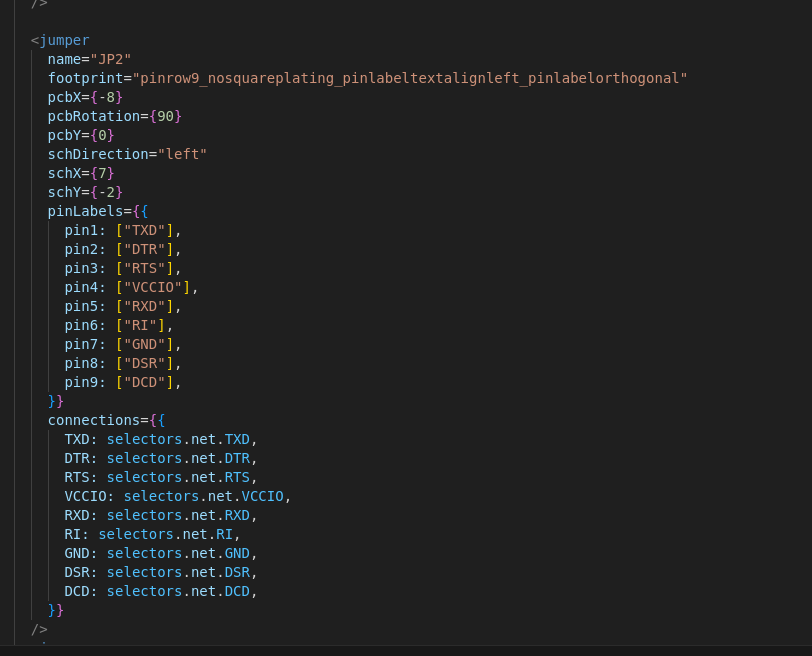
Task: Click the VCCIO key in connections
Action: [x=85, y=496]
